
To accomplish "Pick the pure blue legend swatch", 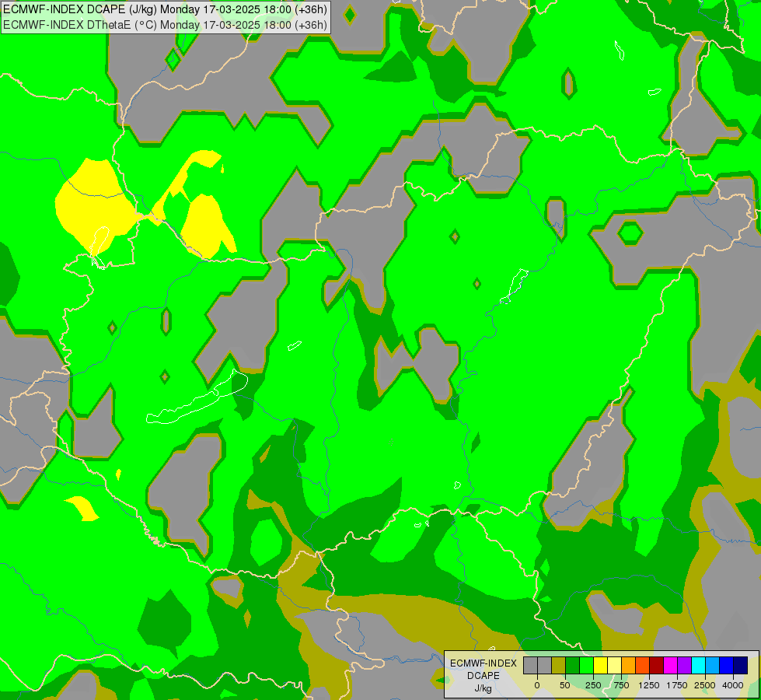I will coord(727,665).
